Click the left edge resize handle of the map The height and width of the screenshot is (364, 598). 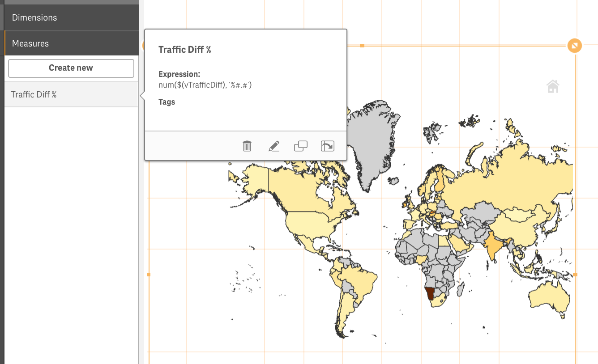(x=149, y=275)
